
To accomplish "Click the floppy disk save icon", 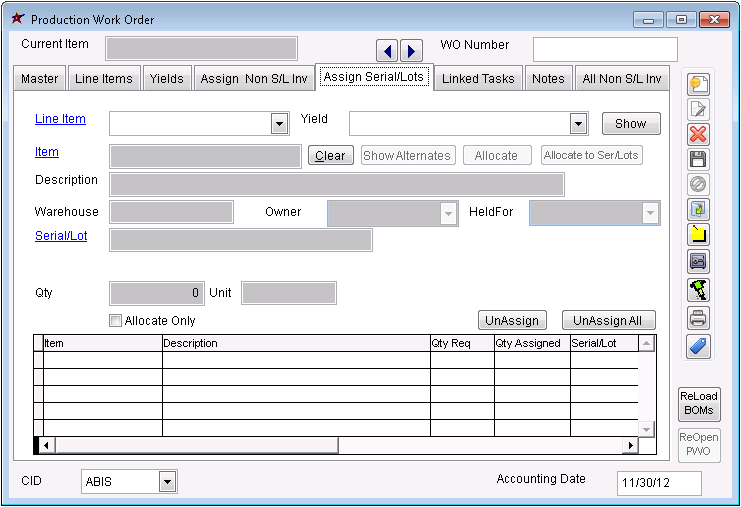I will click(698, 160).
